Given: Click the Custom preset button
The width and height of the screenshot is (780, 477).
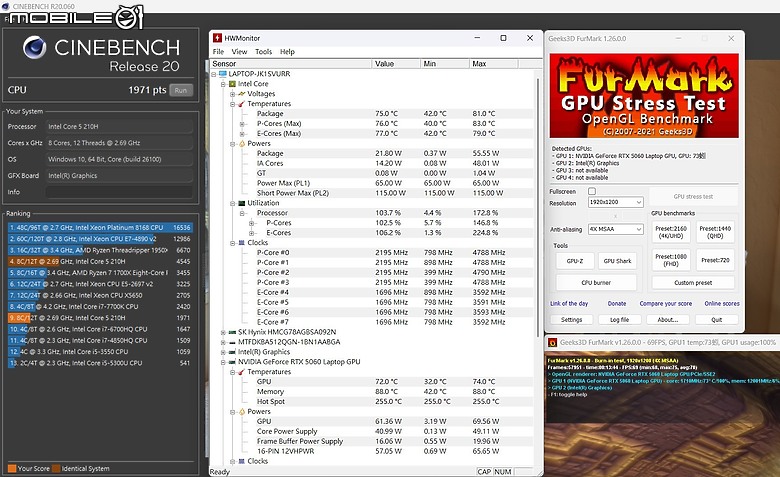Looking at the screenshot, I should click(693, 283).
